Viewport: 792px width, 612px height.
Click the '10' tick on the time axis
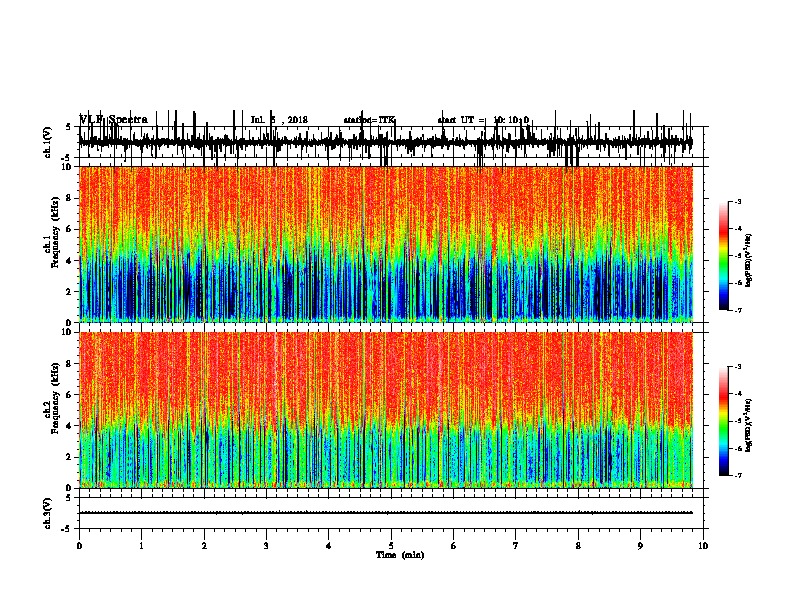pyautogui.click(x=703, y=546)
